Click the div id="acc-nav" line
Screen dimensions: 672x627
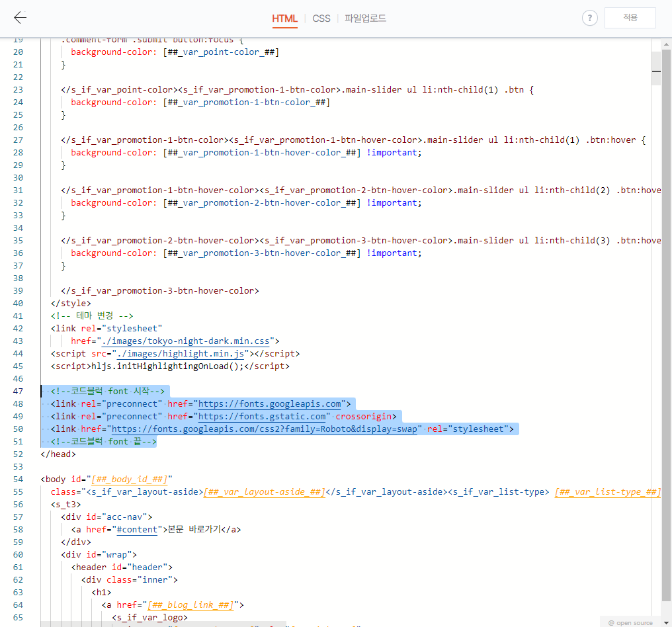click(106, 517)
